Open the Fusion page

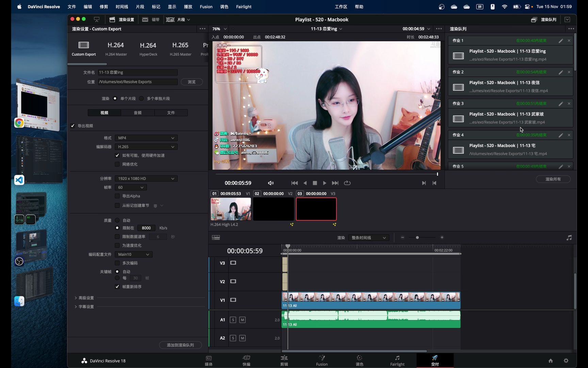[x=322, y=360]
